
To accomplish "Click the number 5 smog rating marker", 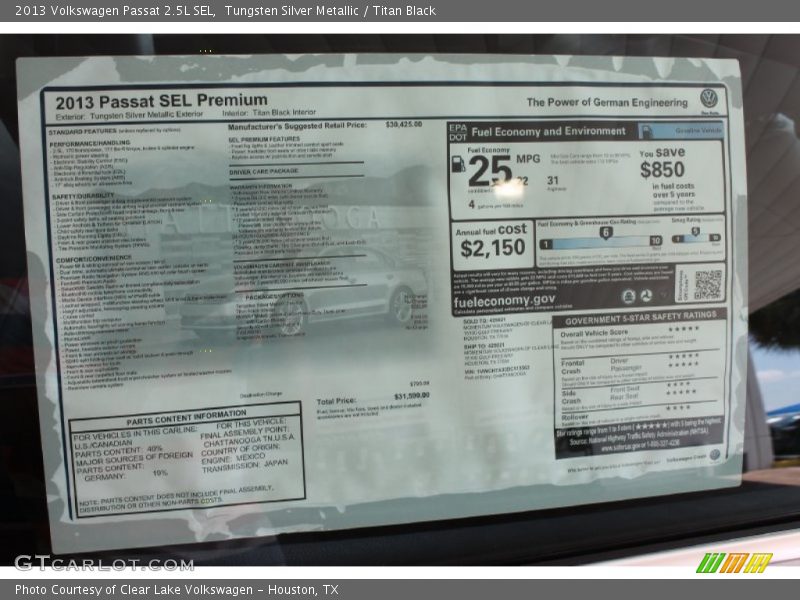I will [x=695, y=232].
